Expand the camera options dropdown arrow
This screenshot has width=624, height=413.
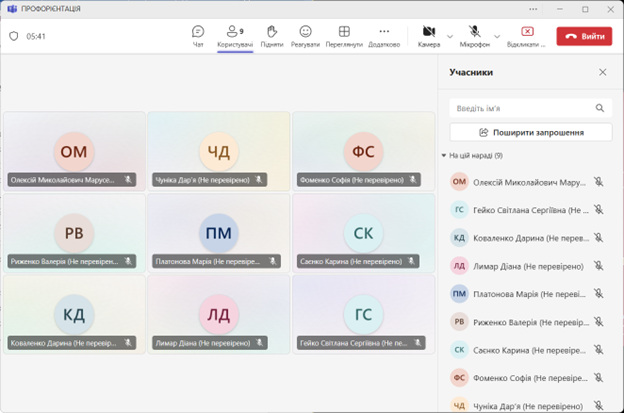(x=450, y=36)
